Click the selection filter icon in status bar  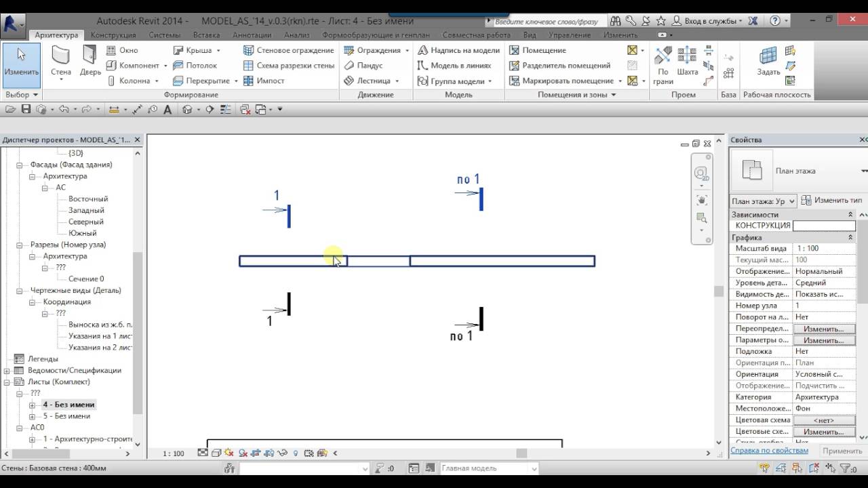click(845, 468)
